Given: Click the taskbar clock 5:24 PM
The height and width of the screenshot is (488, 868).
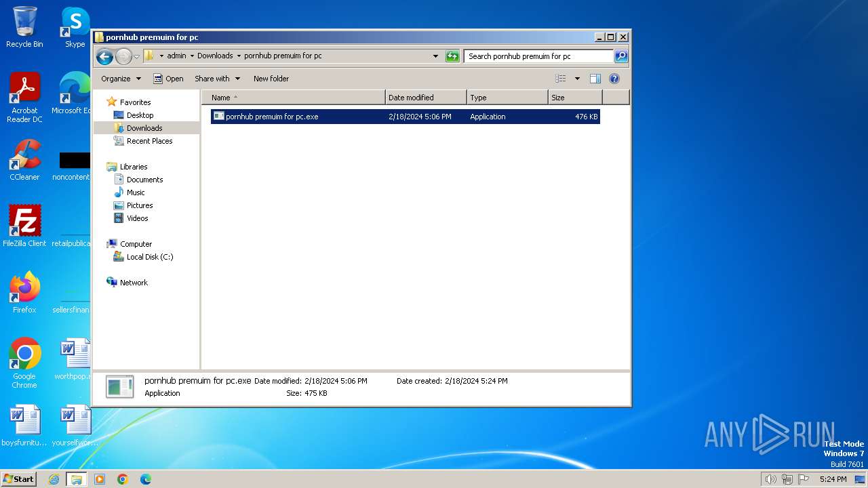Looking at the screenshot, I should 833,479.
